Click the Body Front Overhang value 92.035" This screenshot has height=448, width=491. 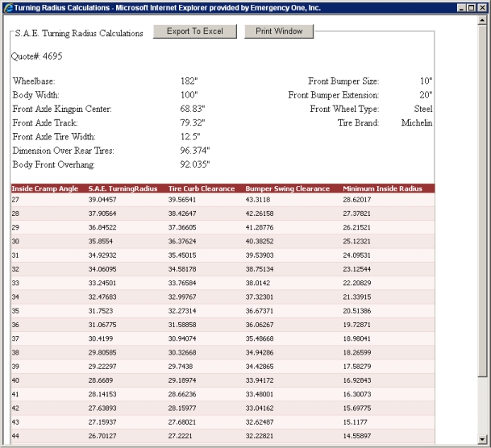click(195, 164)
